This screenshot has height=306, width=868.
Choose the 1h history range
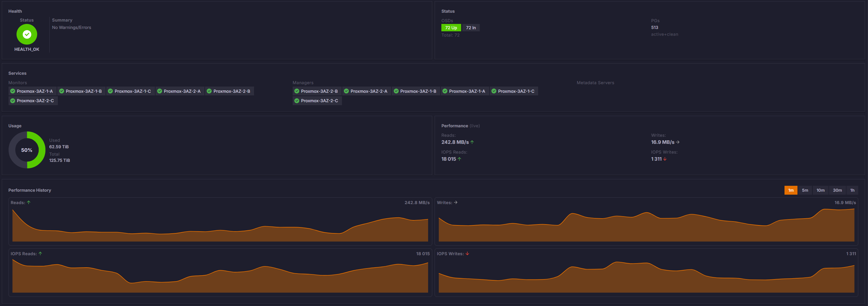[x=852, y=190]
